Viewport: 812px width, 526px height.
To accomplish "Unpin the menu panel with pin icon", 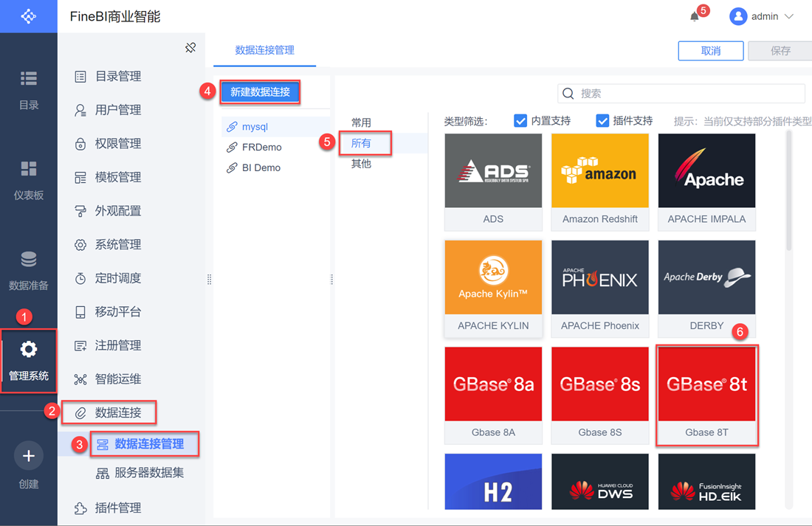I will (x=190, y=48).
